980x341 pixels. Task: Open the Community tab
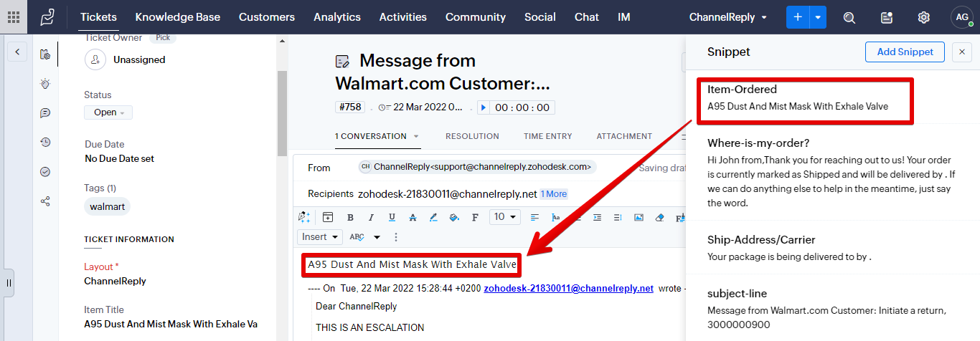click(476, 17)
